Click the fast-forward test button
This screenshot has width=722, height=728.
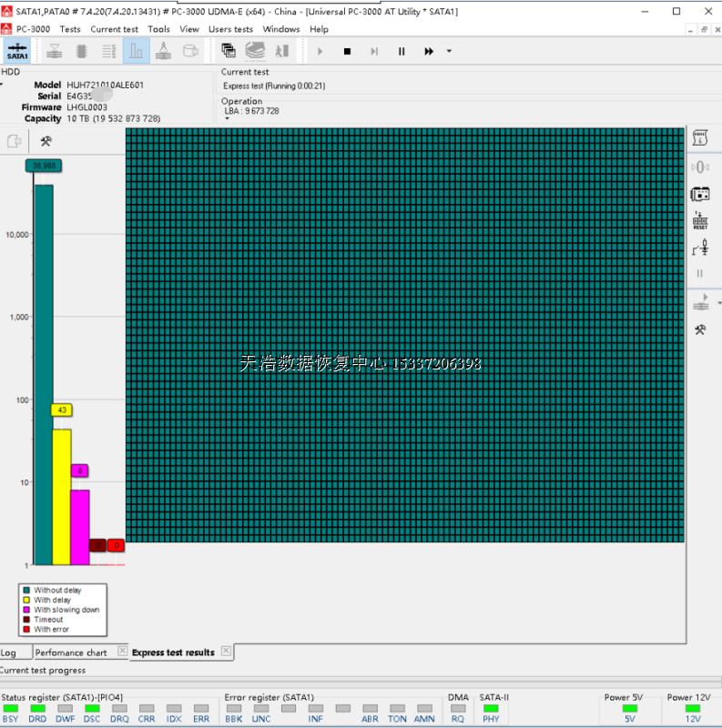coord(428,52)
